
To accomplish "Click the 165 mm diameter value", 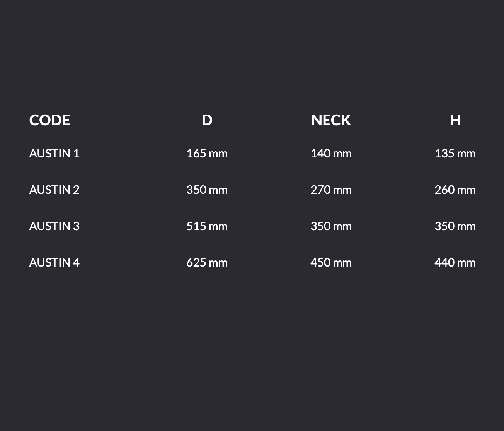I will coord(207,154).
